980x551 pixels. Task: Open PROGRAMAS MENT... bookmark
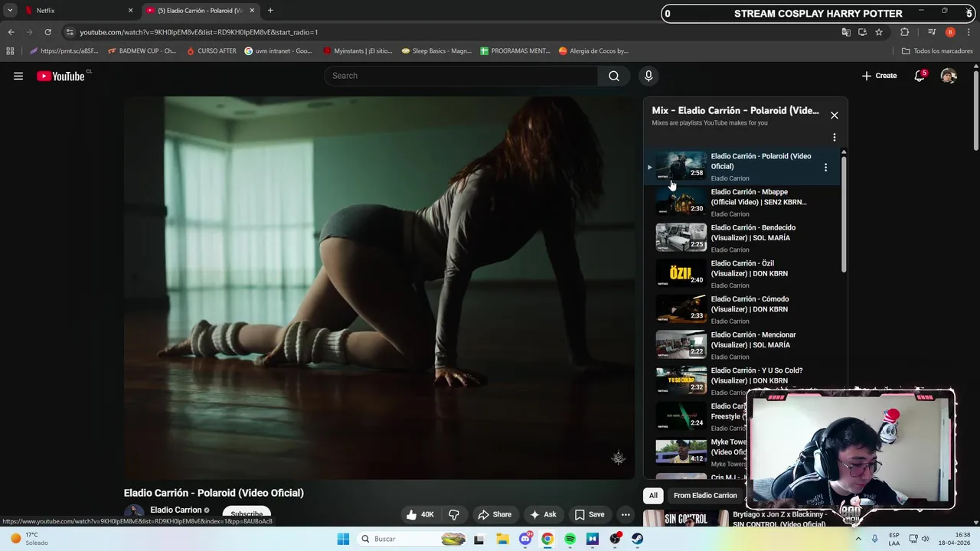point(515,51)
